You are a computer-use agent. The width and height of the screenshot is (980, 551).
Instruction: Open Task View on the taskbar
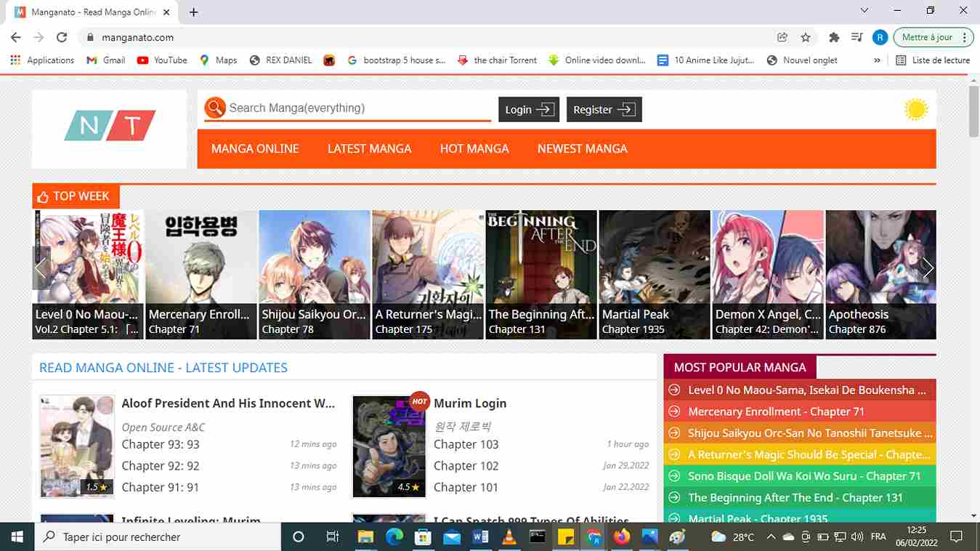click(333, 537)
